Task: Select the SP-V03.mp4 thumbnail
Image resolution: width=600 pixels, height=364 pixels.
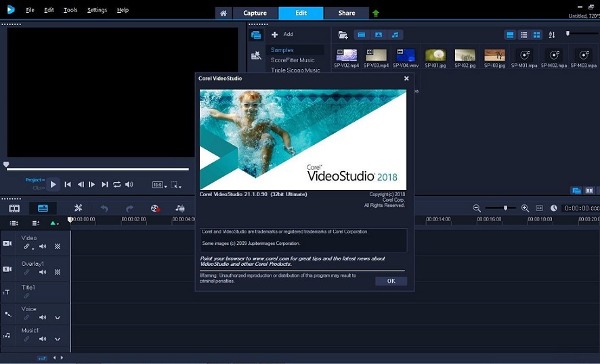Action: click(376, 55)
